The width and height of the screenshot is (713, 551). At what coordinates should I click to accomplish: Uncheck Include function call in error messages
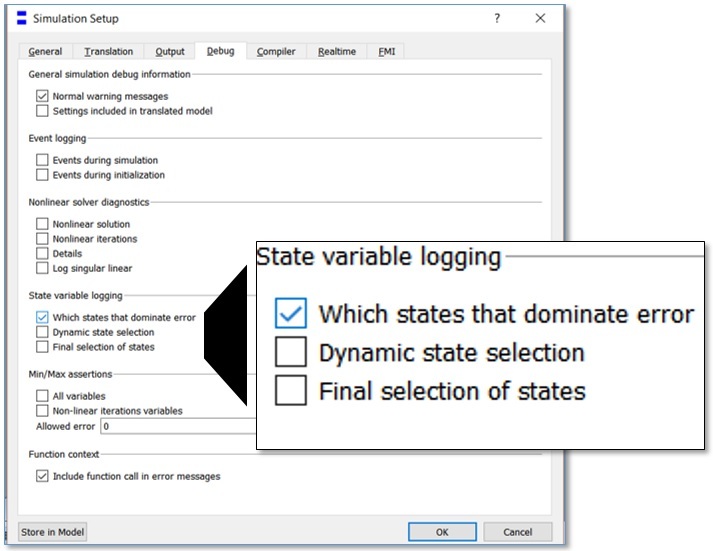coord(42,476)
